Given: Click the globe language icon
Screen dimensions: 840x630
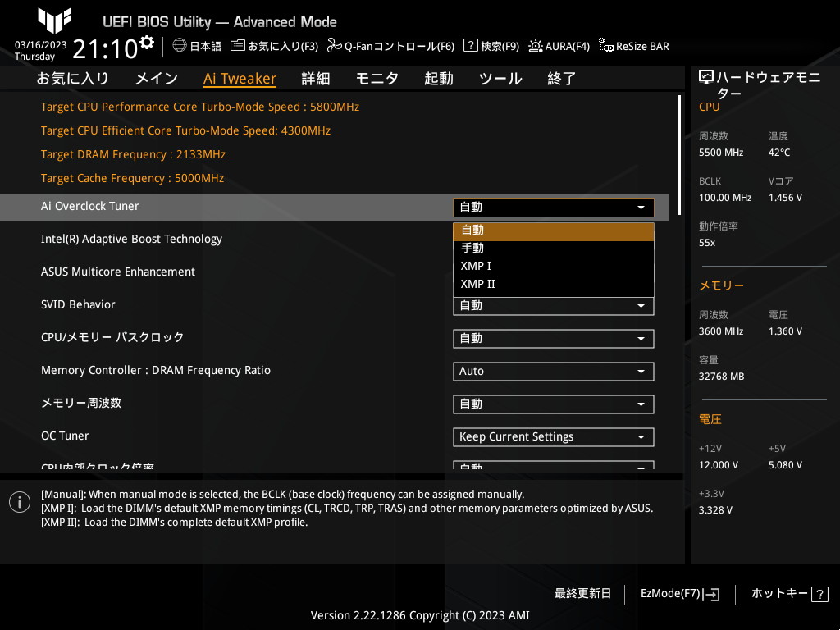Looking at the screenshot, I should point(180,46).
